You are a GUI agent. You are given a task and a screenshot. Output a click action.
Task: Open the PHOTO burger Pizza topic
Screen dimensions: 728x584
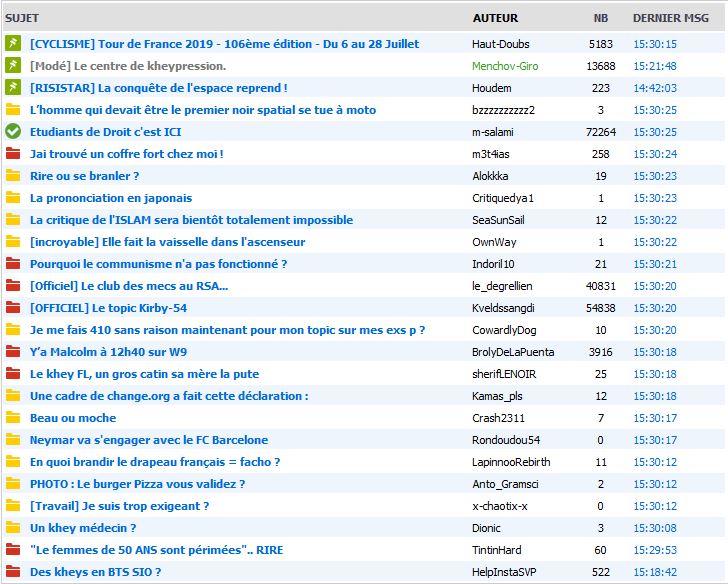(137, 484)
